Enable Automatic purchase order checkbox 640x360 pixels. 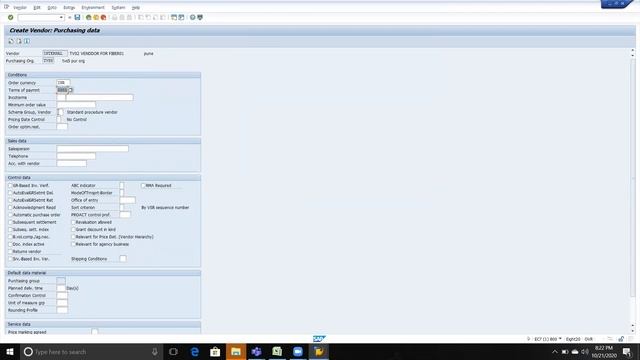pyautogui.click(x=11, y=215)
